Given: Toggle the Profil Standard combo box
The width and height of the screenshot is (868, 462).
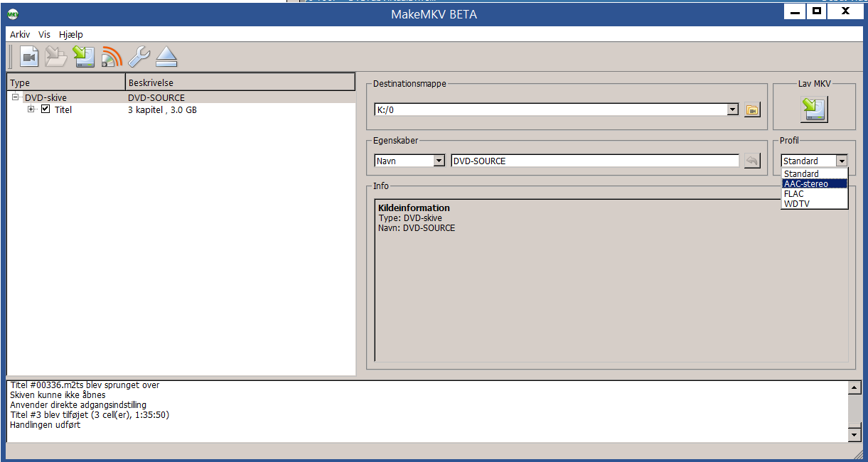Looking at the screenshot, I should 814,161.
